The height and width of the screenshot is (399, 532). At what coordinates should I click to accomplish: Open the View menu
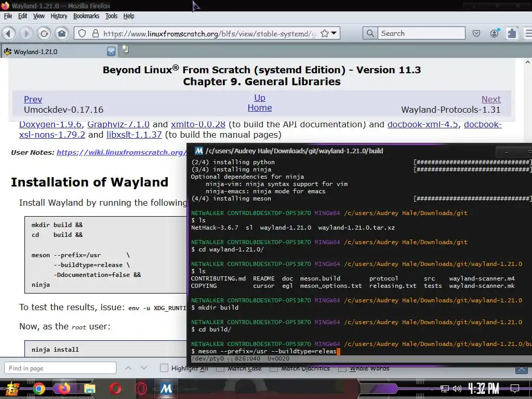[38, 16]
